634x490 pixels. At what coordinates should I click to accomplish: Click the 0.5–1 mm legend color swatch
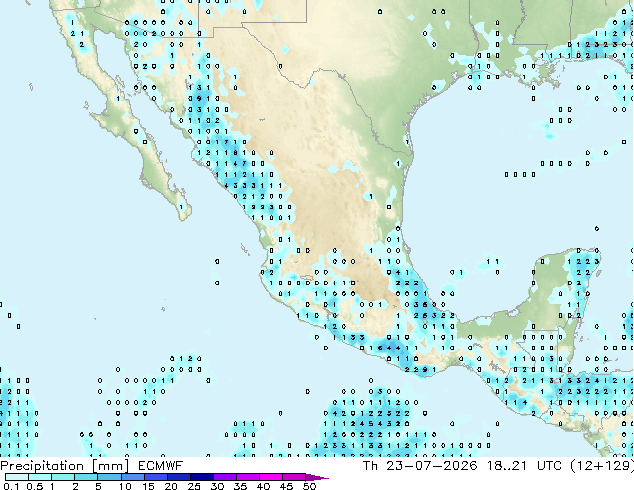[x=40, y=477]
